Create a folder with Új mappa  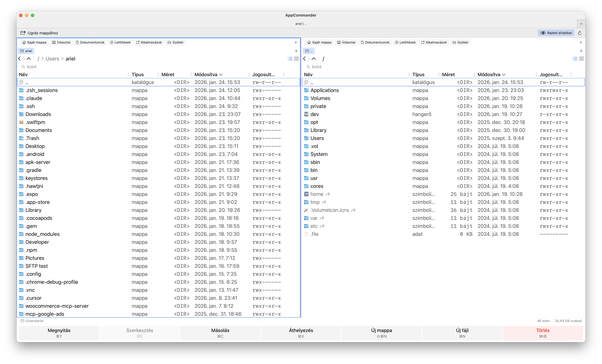381,333
